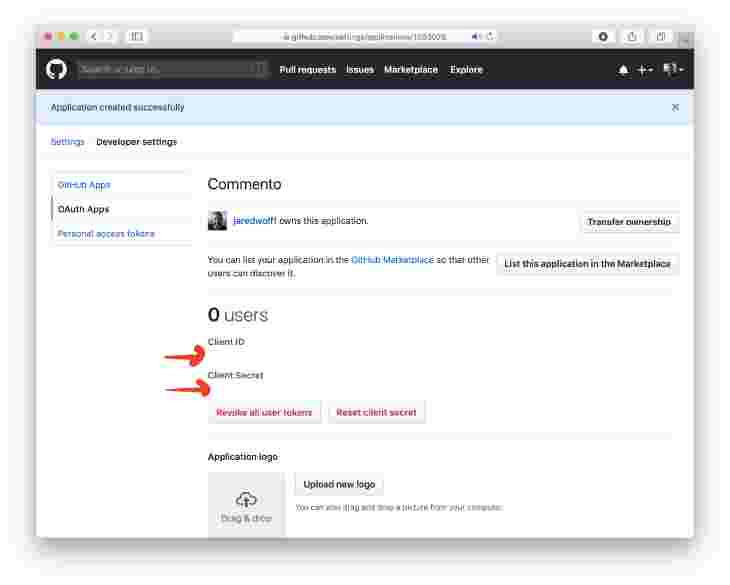Open the plus create-new dropdown

click(x=644, y=70)
